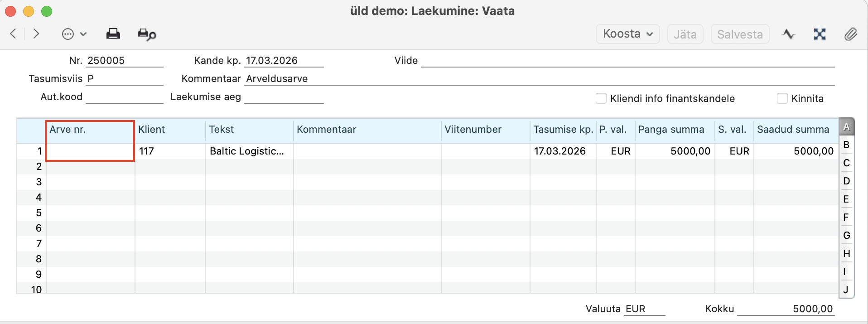Click the Kommentaar field containing Arveldusarve
The image size is (868, 324).
[x=539, y=79]
